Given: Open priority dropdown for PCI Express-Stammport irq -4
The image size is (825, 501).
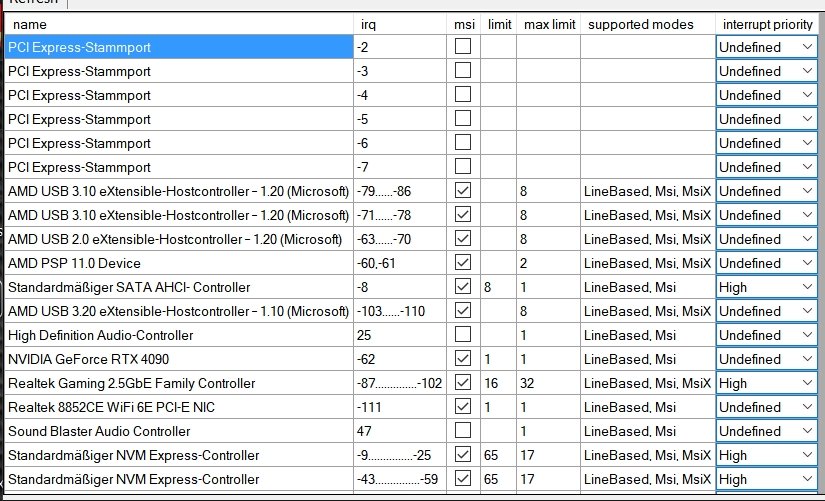Looking at the screenshot, I should [767, 95].
